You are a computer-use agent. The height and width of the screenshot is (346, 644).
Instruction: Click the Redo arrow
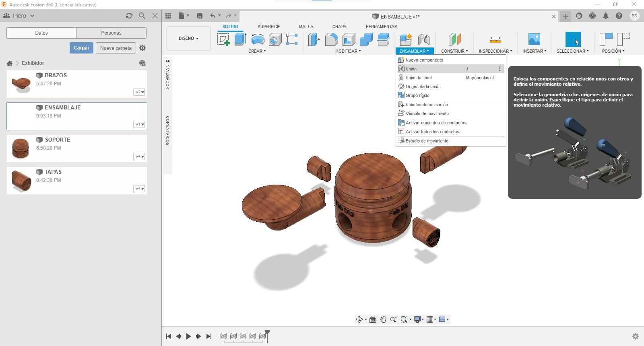229,16
